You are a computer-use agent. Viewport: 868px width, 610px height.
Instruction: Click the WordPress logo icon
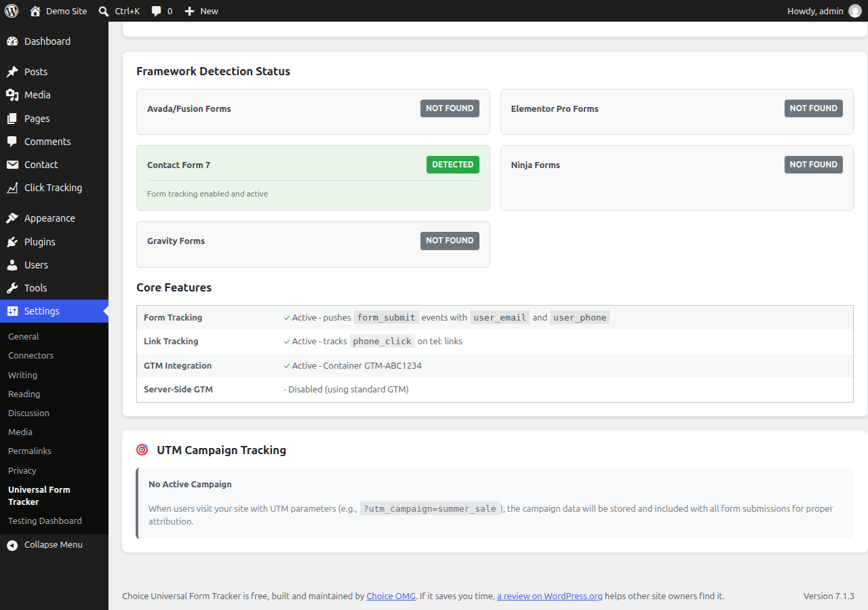(x=12, y=11)
